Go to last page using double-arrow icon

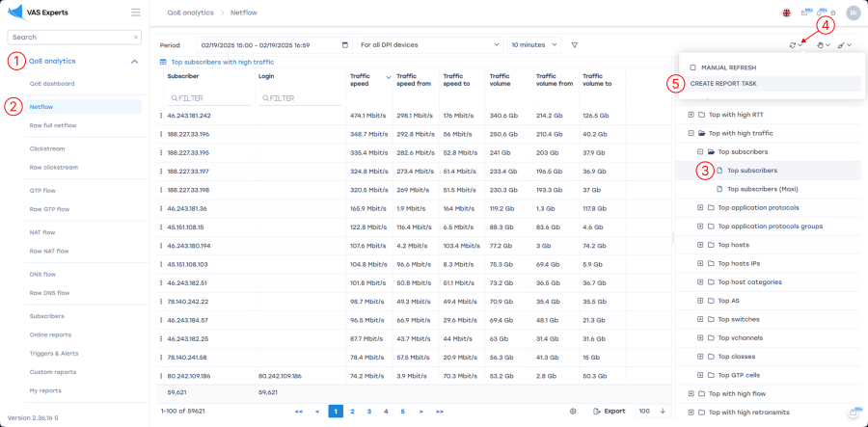[439, 411]
